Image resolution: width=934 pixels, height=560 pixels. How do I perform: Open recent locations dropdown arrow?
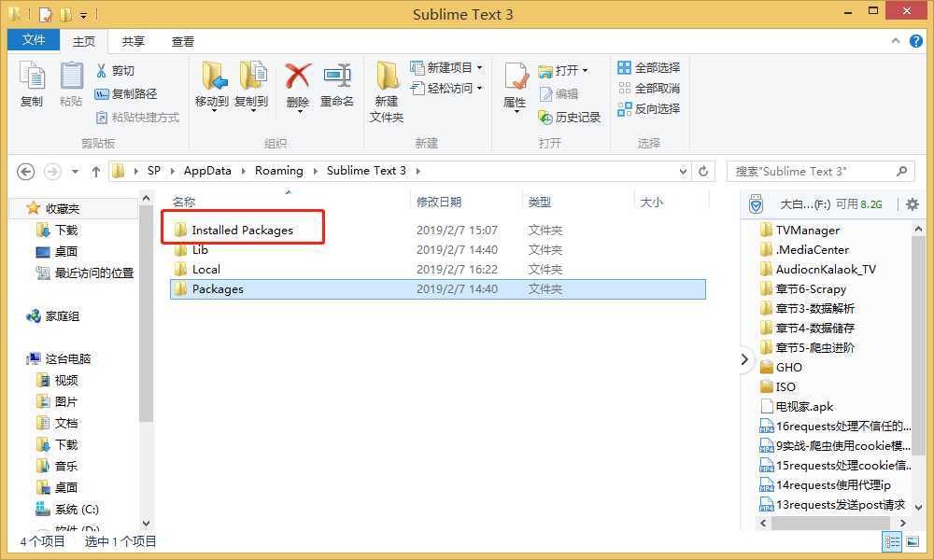click(75, 172)
